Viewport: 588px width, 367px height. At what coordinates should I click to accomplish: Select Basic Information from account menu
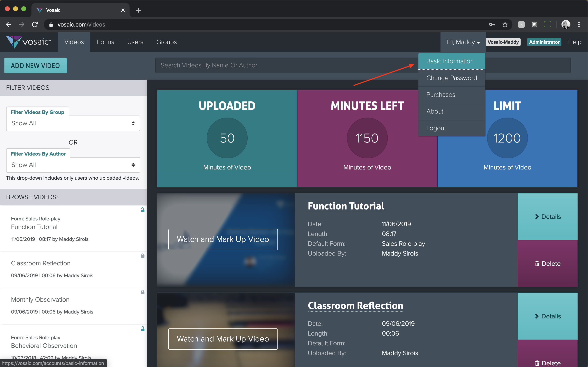(452, 61)
